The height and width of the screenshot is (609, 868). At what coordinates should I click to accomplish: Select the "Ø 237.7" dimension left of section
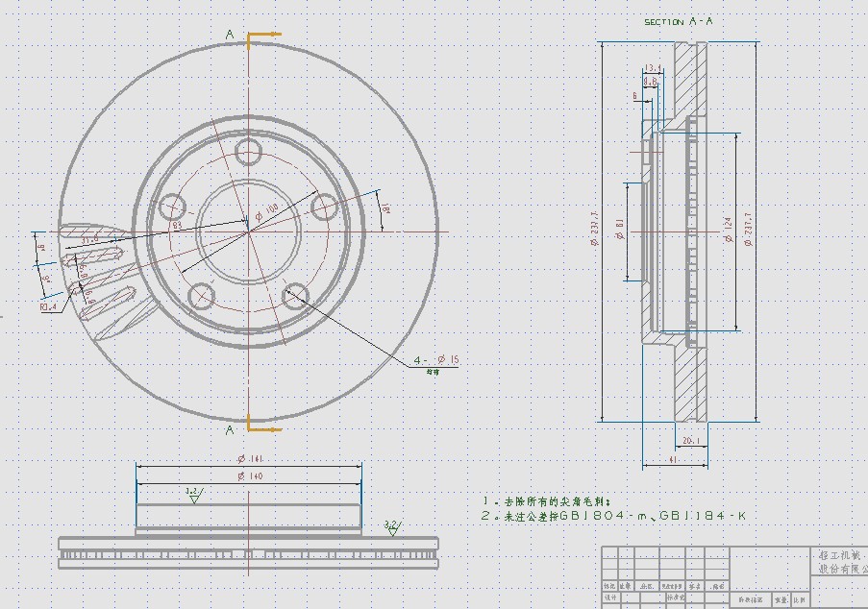pyautogui.click(x=595, y=228)
